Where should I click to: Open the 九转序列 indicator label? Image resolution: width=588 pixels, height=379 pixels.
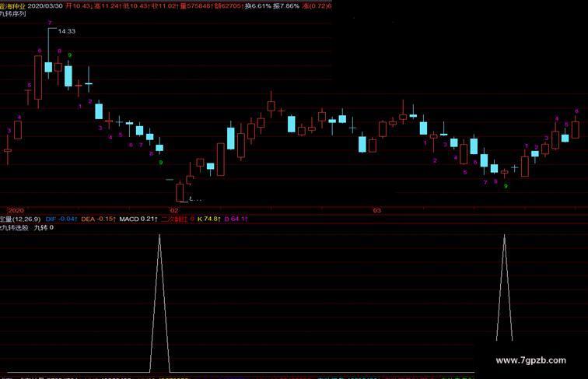[x=12, y=14]
